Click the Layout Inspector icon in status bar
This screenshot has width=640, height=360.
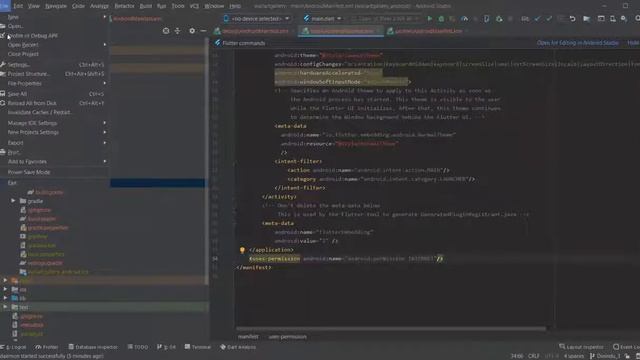(562, 347)
